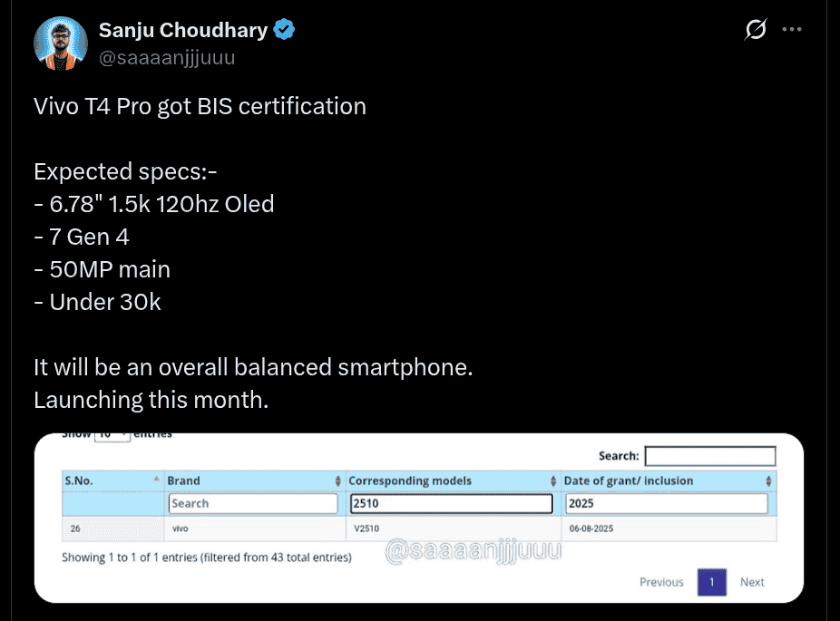Expand the show entries count dropdown

click(113, 435)
